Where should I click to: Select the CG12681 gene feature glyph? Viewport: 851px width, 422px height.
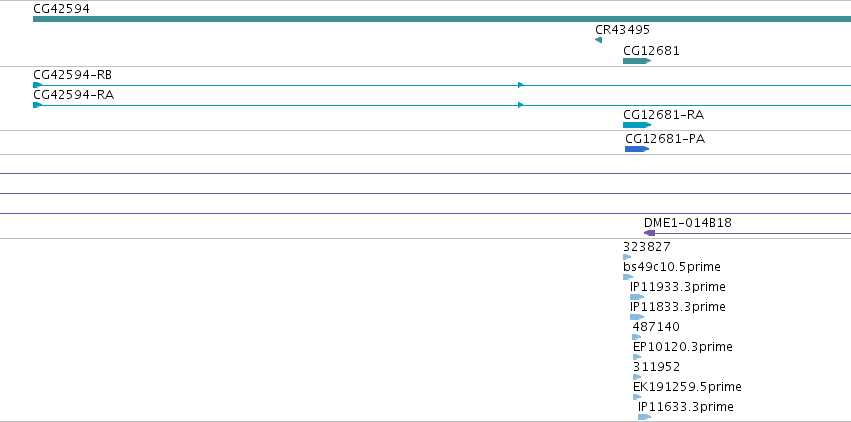[x=637, y=61]
